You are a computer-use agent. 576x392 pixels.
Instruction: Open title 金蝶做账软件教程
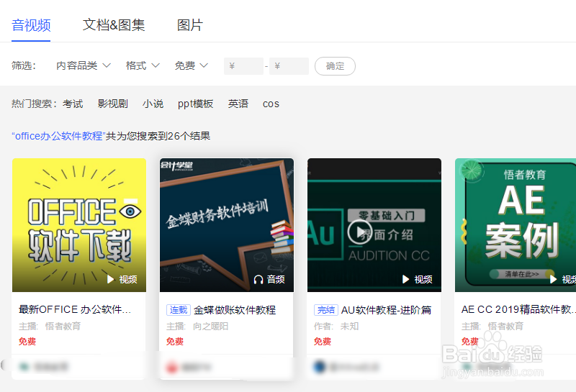point(235,310)
